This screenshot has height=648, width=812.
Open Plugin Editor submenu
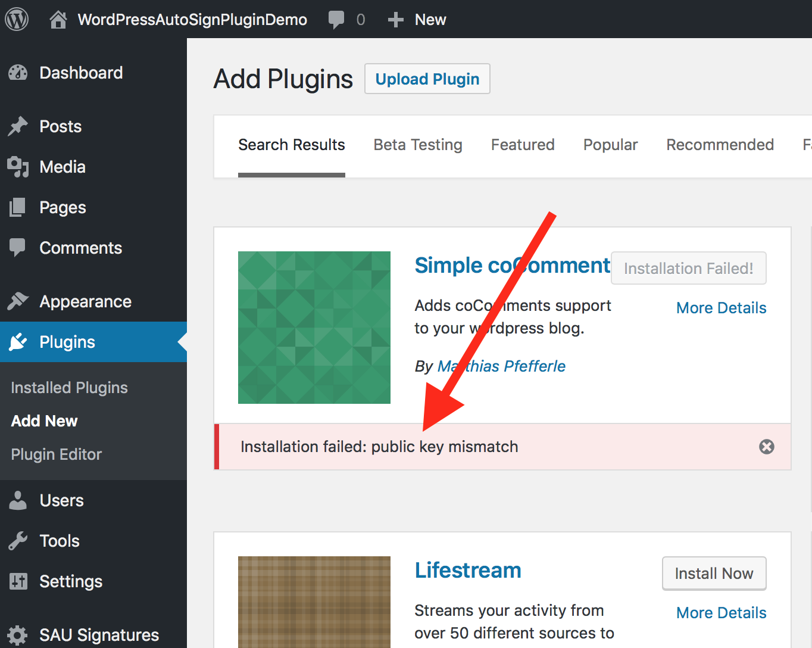(57, 454)
